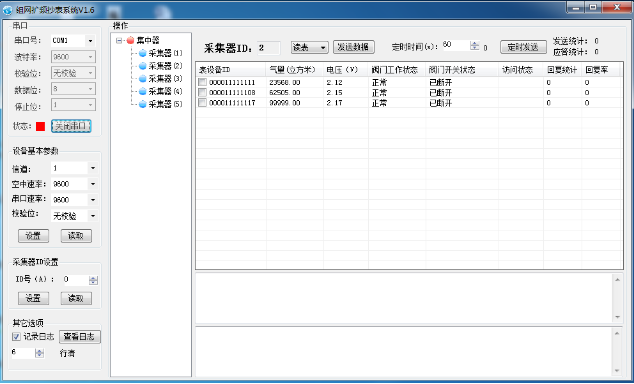Screen dimensions: 634x384
Task: Click the red 状态 indicator square
Action: point(40,127)
